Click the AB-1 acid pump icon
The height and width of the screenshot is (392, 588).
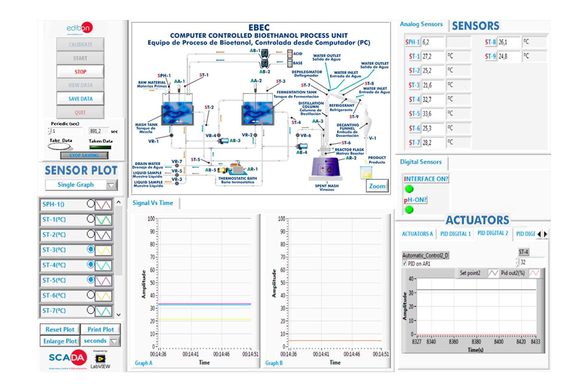tap(264, 53)
